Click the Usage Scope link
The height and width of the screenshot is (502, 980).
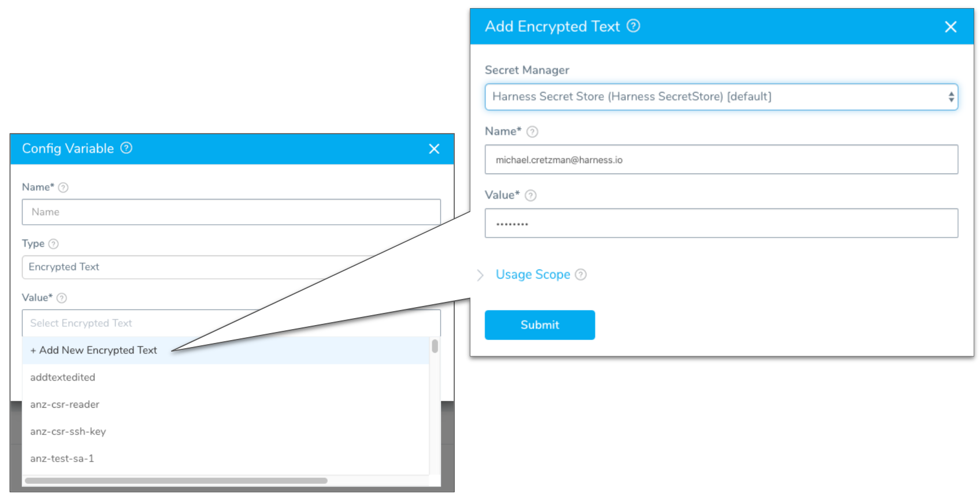click(533, 275)
